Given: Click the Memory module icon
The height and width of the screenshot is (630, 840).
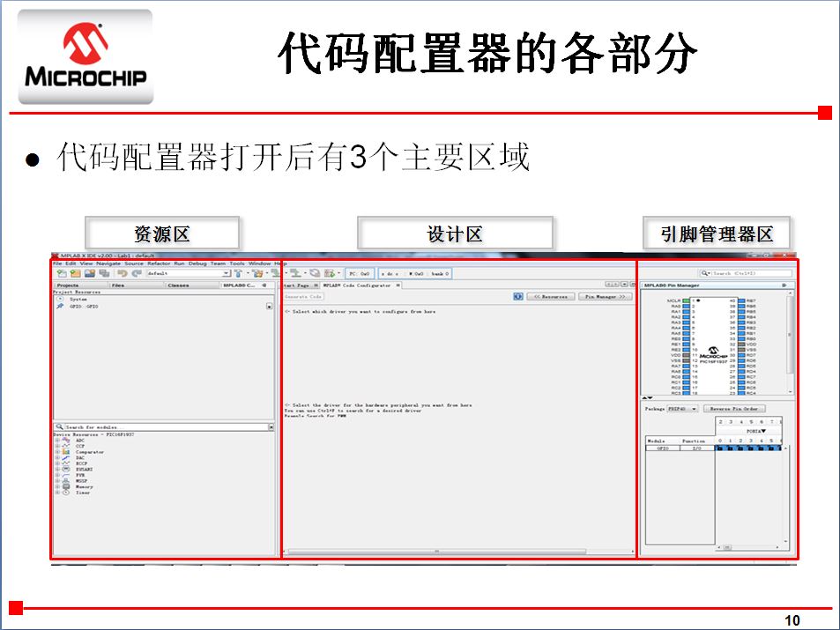Looking at the screenshot, I should [x=66, y=486].
